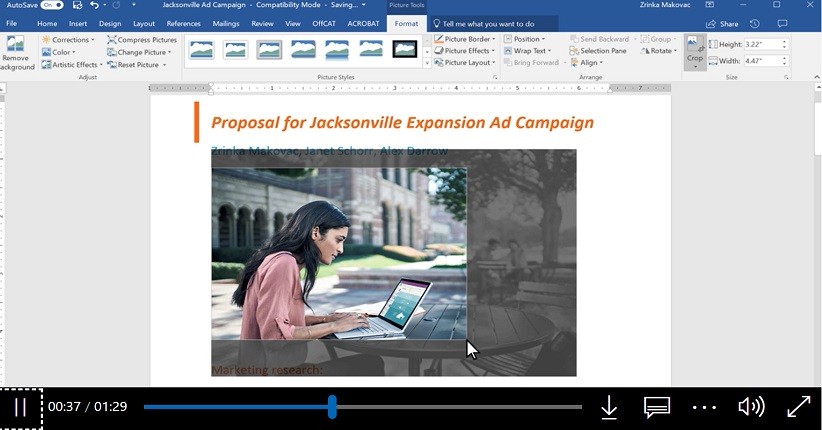The height and width of the screenshot is (430, 822).
Task: Switch to the Mailings ribbon tab
Action: 225,23
